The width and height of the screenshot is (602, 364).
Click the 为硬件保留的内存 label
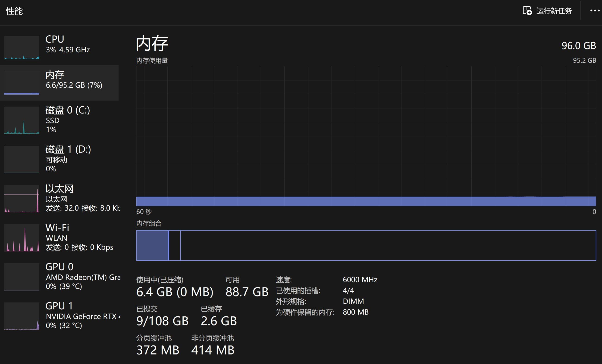305,312
